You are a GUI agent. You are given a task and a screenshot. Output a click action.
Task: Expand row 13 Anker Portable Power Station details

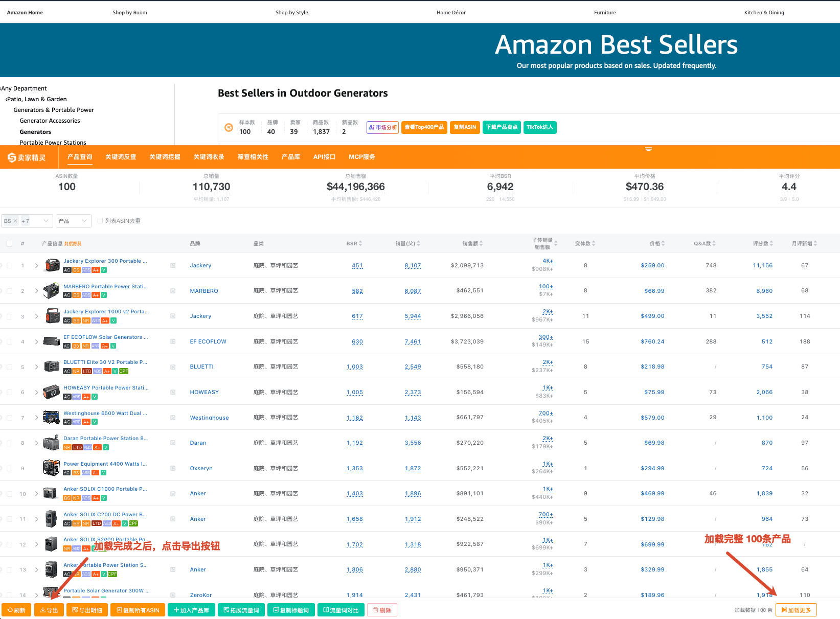click(36, 570)
